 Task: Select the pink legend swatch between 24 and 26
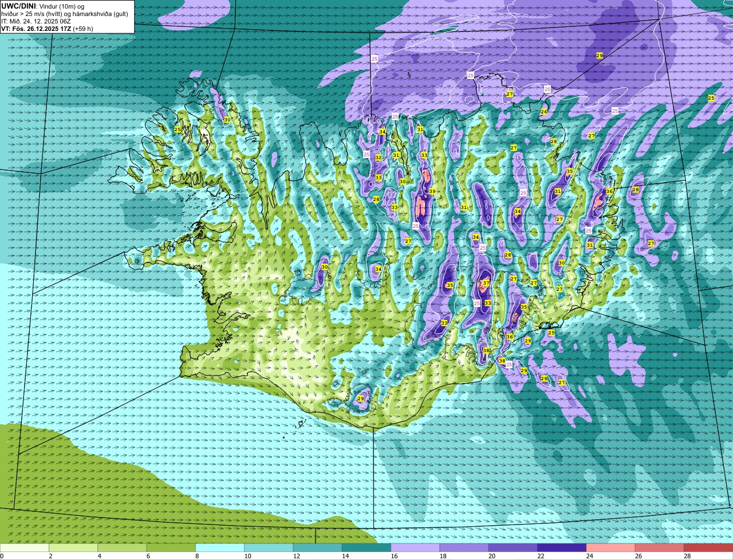point(610,548)
